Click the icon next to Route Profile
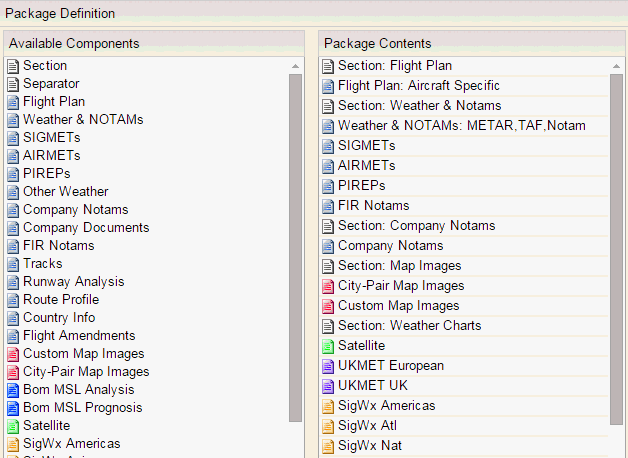 13,300
